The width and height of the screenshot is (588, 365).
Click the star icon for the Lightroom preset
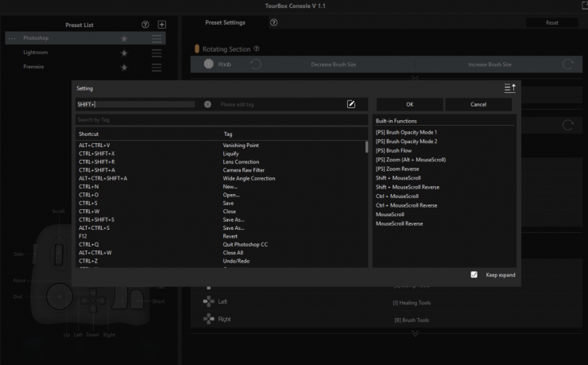point(124,52)
